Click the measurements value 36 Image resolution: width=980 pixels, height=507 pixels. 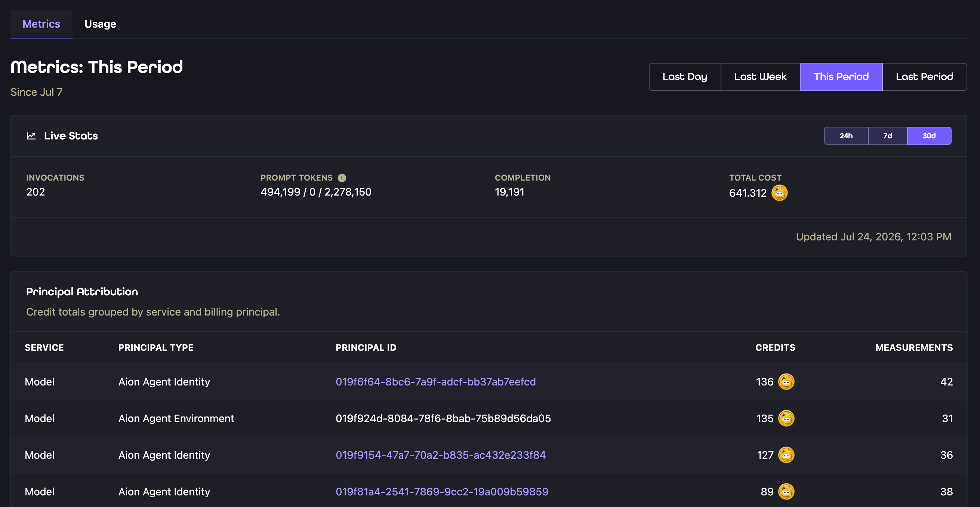click(x=946, y=455)
